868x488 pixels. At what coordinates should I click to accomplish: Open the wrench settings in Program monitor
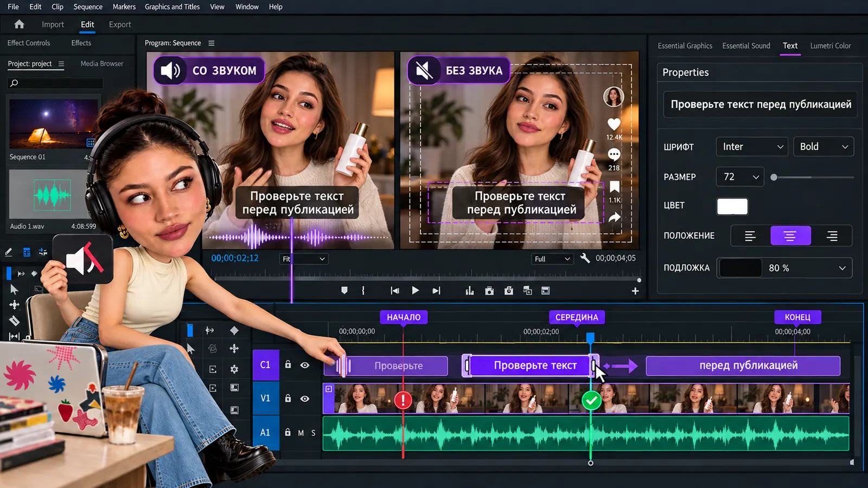tap(585, 258)
